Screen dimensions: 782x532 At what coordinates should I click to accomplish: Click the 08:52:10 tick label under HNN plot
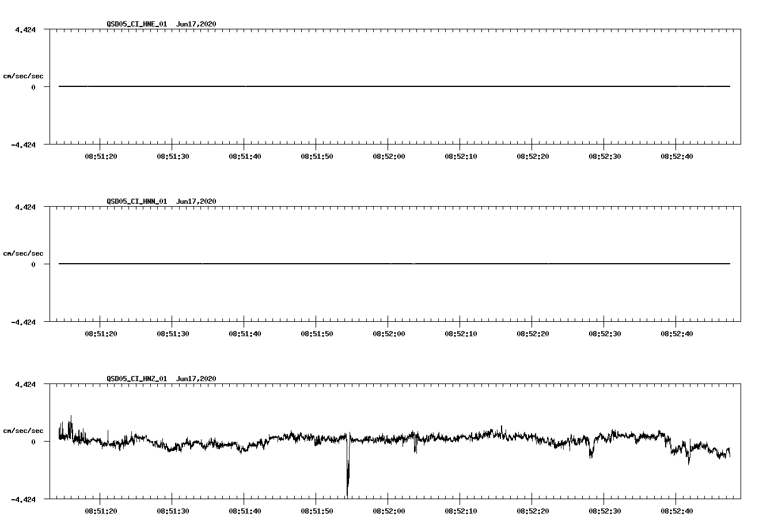461,334
